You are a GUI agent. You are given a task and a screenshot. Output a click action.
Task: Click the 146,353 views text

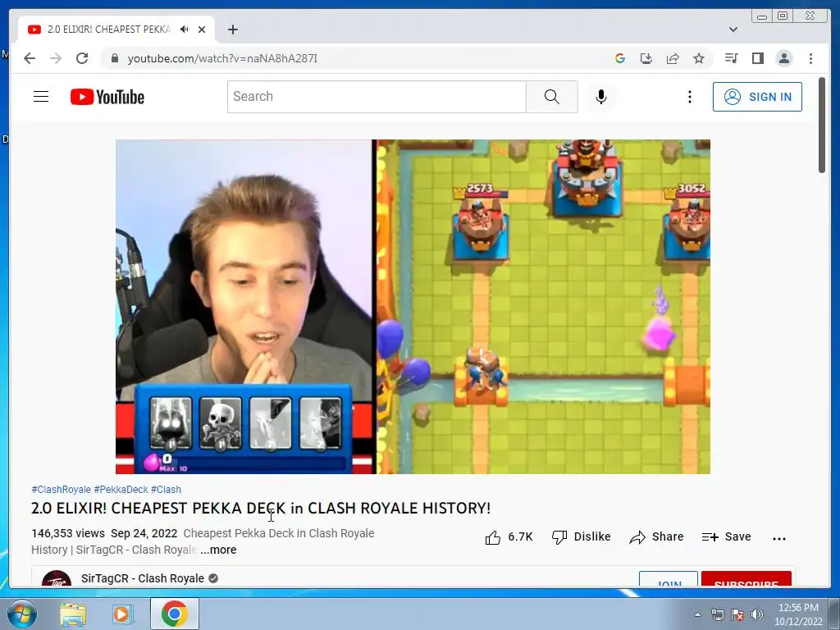[68, 533]
